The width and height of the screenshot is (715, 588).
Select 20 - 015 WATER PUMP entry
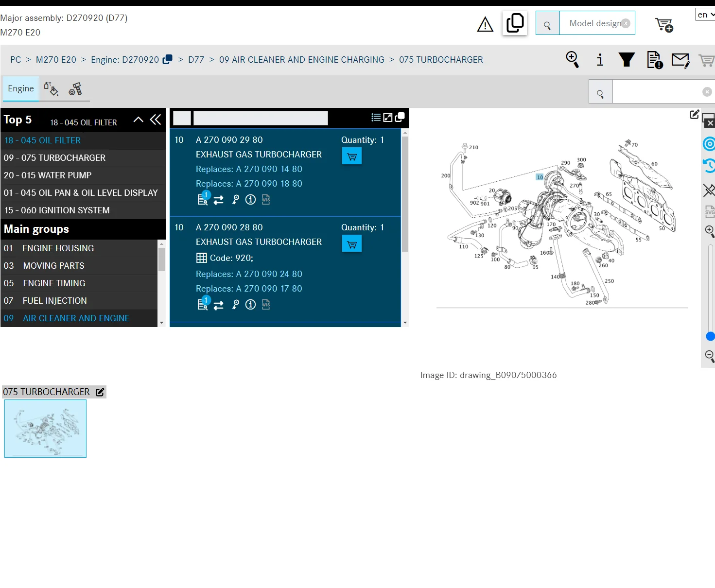click(x=83, y=175)
